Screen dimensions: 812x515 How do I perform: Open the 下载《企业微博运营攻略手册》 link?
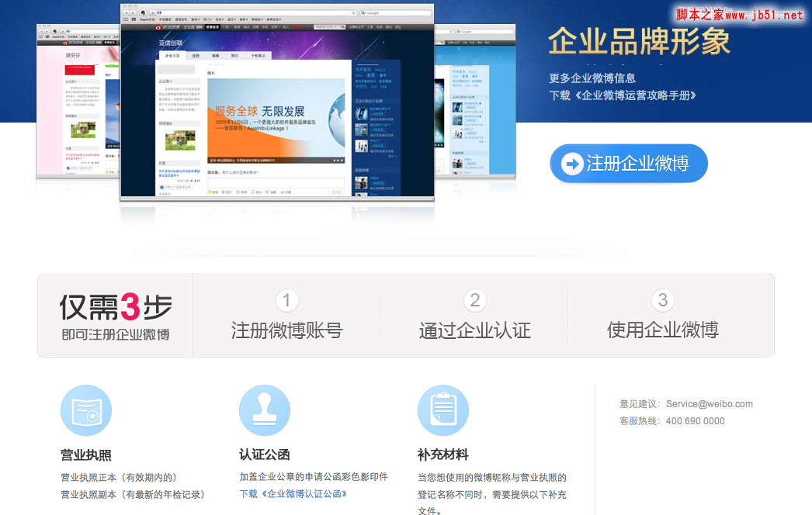[x=623, y=95]
